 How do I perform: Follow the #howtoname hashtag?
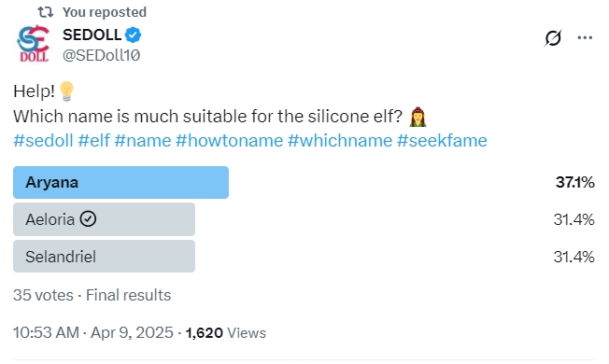point(229,141)
